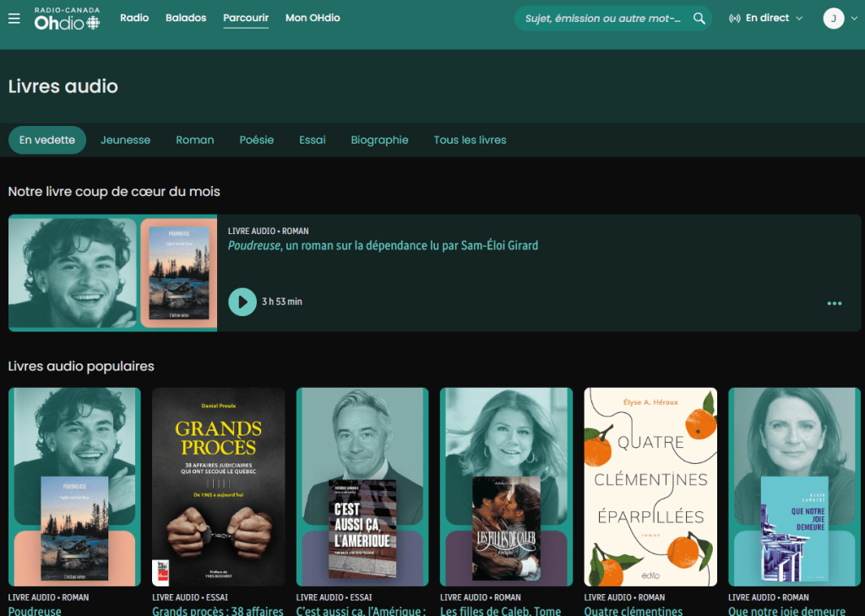Click the Radio-Canada OHdio logo
This screenshot has height=616, width=865.
pos(67,19)
